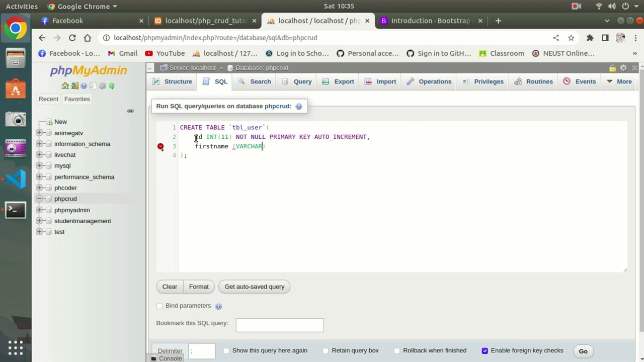Image resolution: width=644 pixels, height=362 pixels.
Task: Open Recent tables list
Action: click(49, 99)
